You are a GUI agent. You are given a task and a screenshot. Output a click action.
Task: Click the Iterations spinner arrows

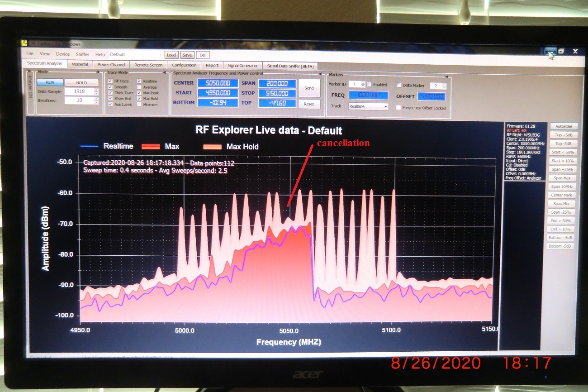96,100
